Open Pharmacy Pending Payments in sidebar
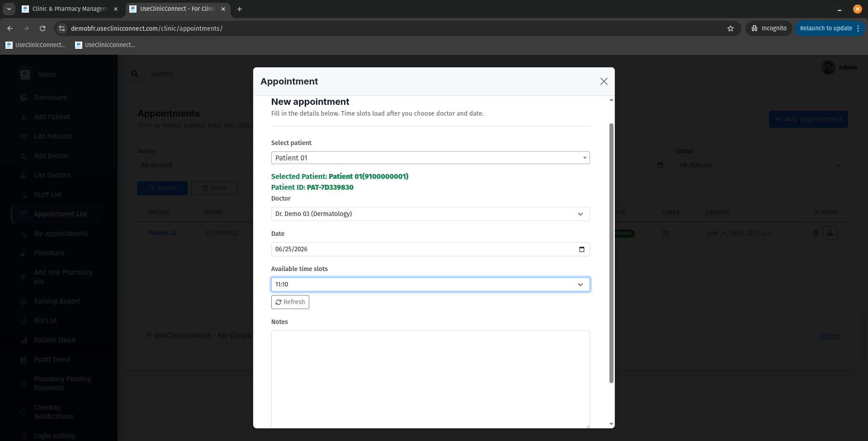868x441 pixels. tap(62, 384)
